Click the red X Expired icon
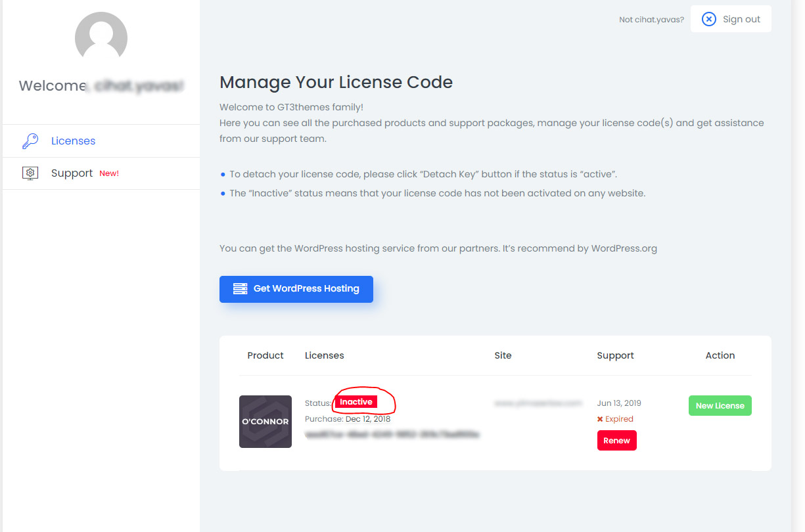805x532 pixels. point(600,419)
